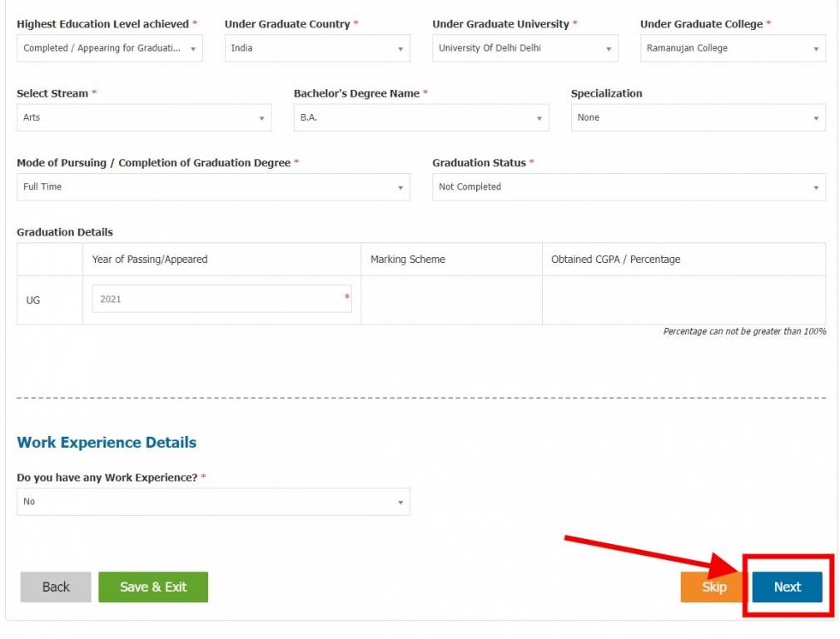Click the blue Next button
Image resolution: width=840 pixels, height=639 pixels.
click(787, 587)
